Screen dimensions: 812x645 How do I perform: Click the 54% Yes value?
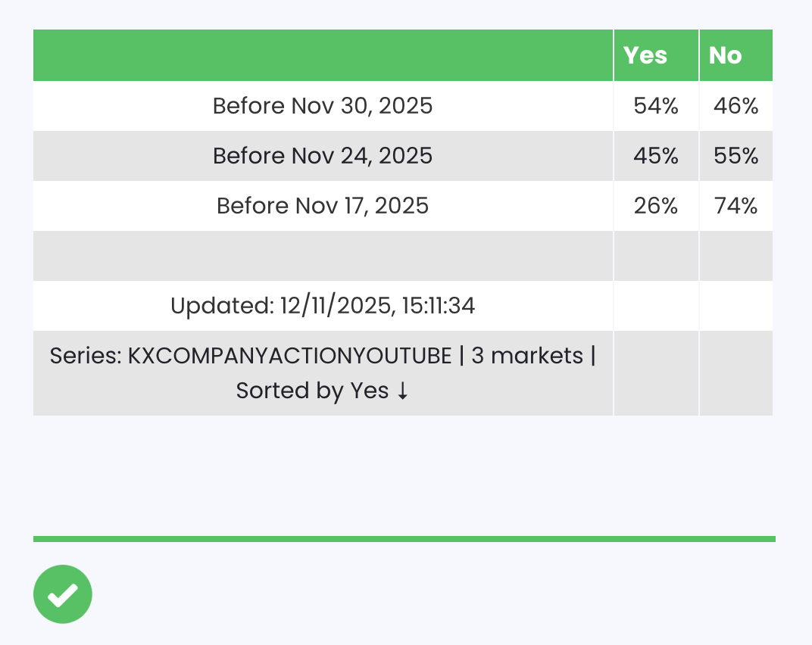point(656,106)
